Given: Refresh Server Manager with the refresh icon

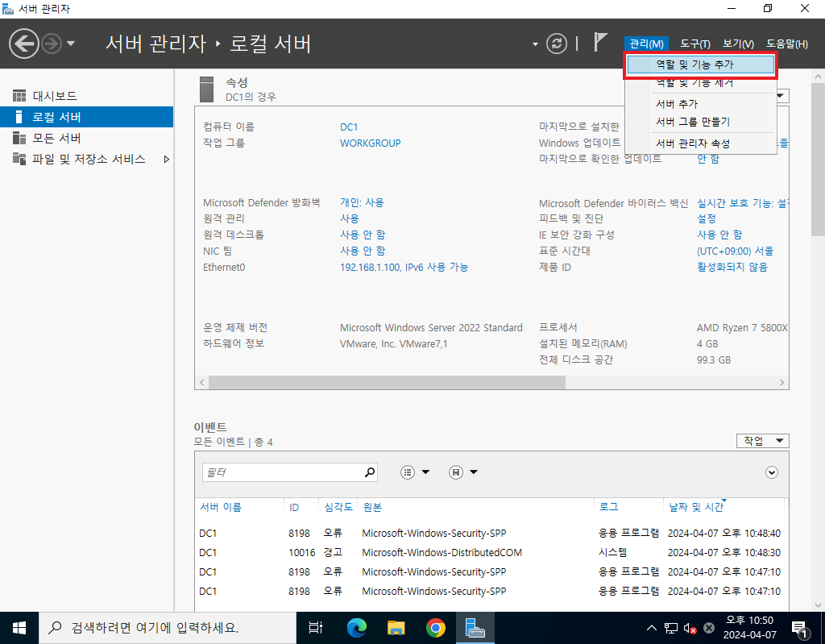Looking at the screenshot, I should pyautogui.click(x=557, y=44).
